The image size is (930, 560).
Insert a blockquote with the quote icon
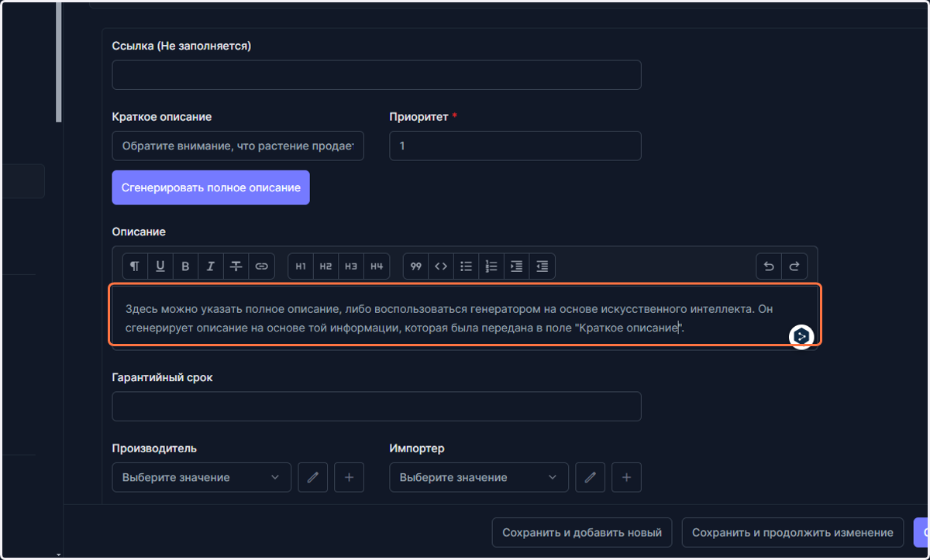(x=416, y=266)
